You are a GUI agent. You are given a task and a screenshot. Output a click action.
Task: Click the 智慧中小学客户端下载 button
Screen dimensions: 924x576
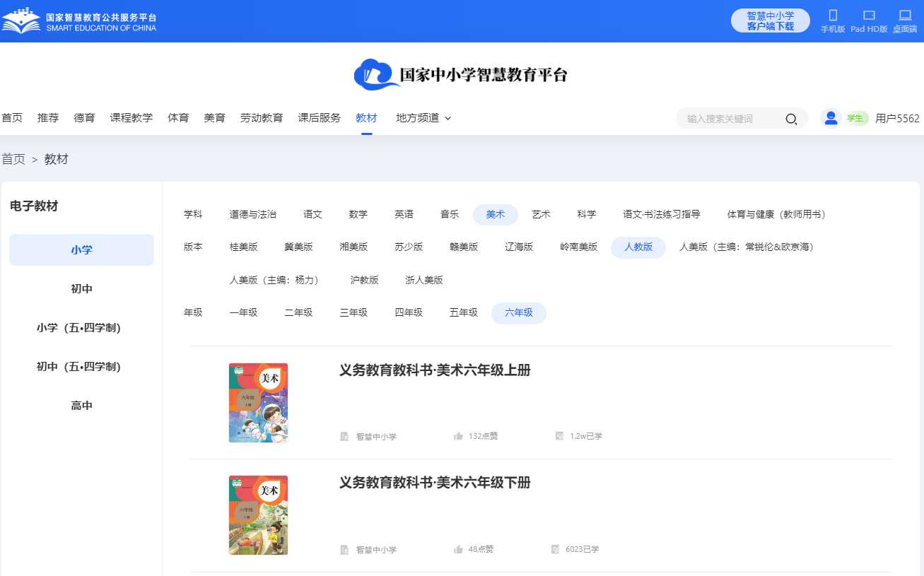click(x=771, y=20)
